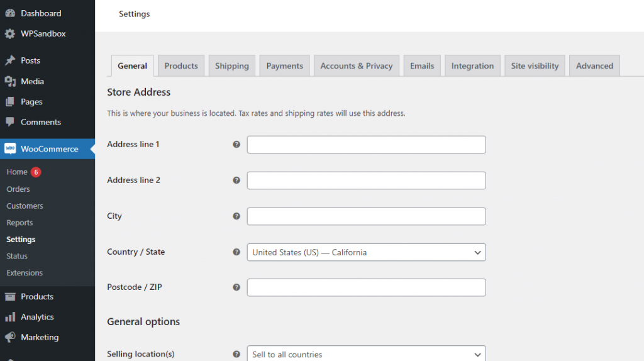Open the Status submenu link
644x361 pixels.
[x=17, y=256]
